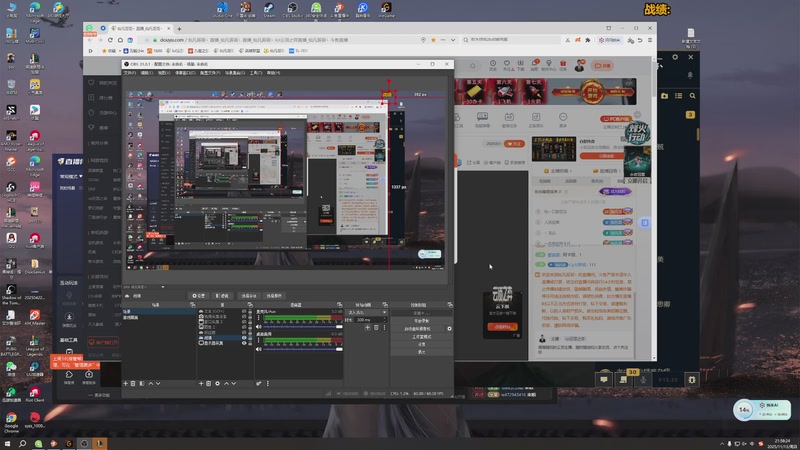
Task: Lock the 文本 (GDI+) source
Action: [250, 311]
